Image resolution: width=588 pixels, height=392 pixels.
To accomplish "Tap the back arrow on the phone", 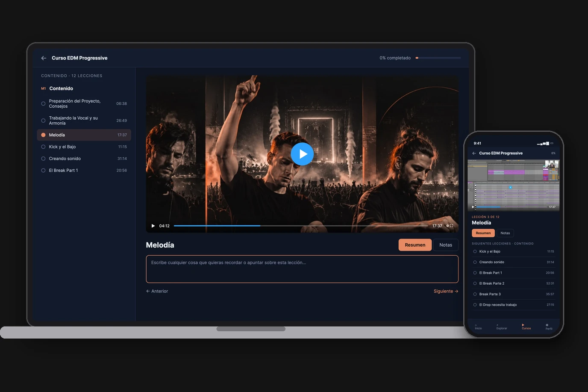I will click(x=474, y=153).
